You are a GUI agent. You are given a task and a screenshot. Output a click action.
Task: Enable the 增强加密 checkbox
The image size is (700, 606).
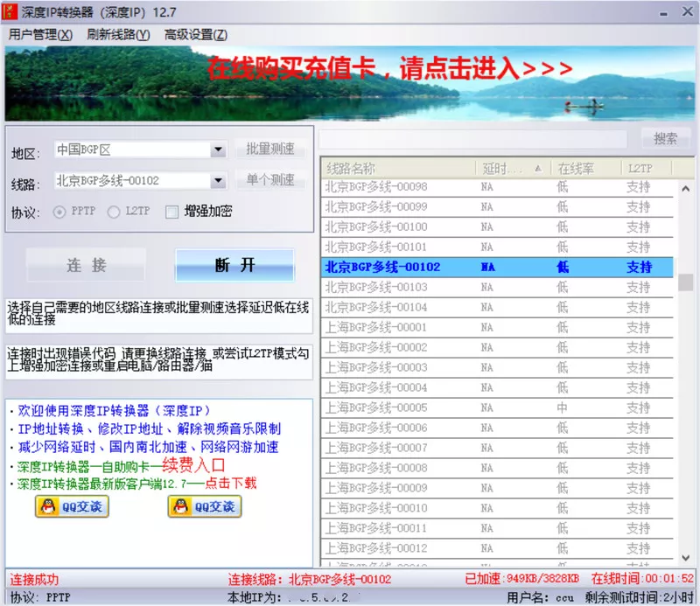(x=171, y=212)
